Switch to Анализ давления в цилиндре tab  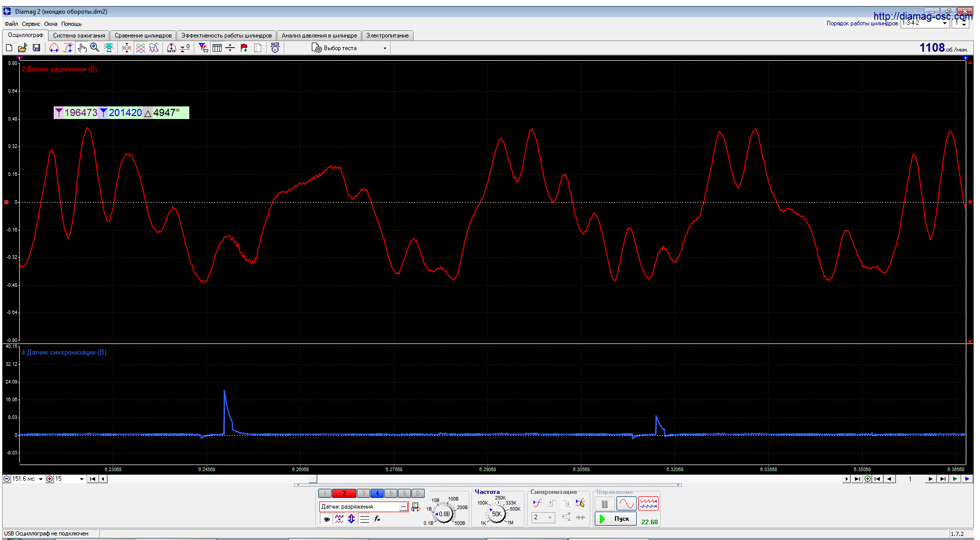pyautogui.click(x=319, y=35)
